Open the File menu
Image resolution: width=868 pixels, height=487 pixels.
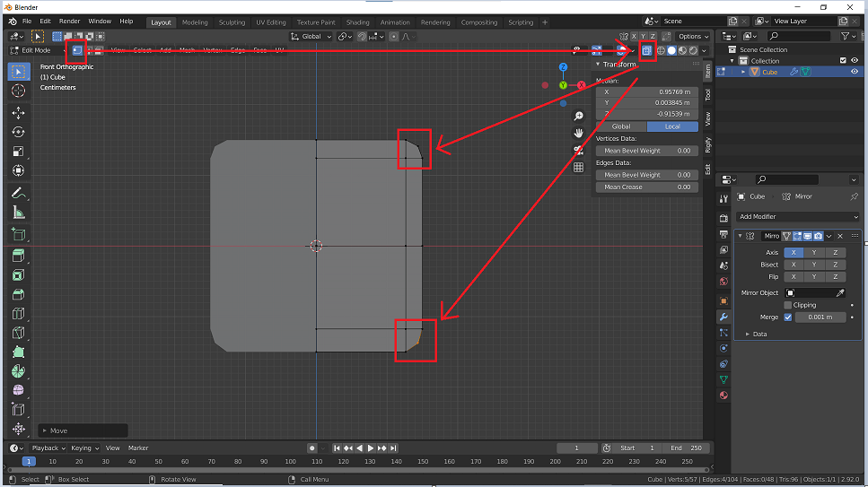(27, 21)
